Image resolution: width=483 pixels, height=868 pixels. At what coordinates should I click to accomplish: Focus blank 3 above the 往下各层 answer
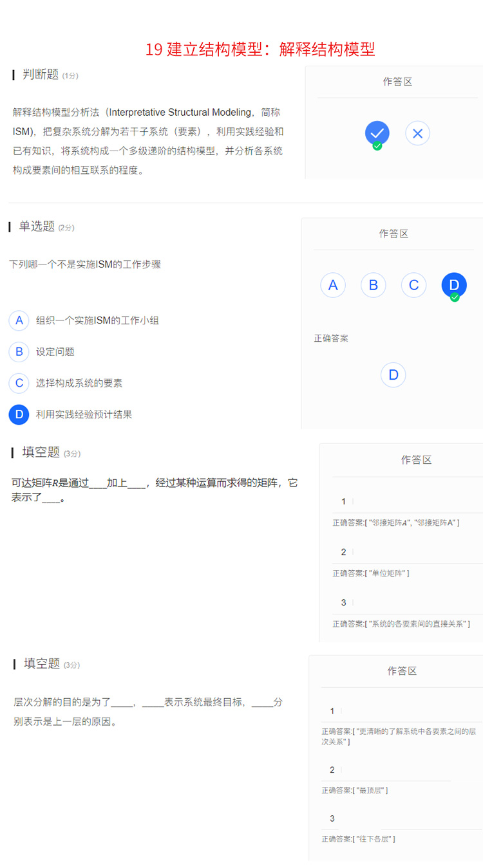[x=406, y=818]
